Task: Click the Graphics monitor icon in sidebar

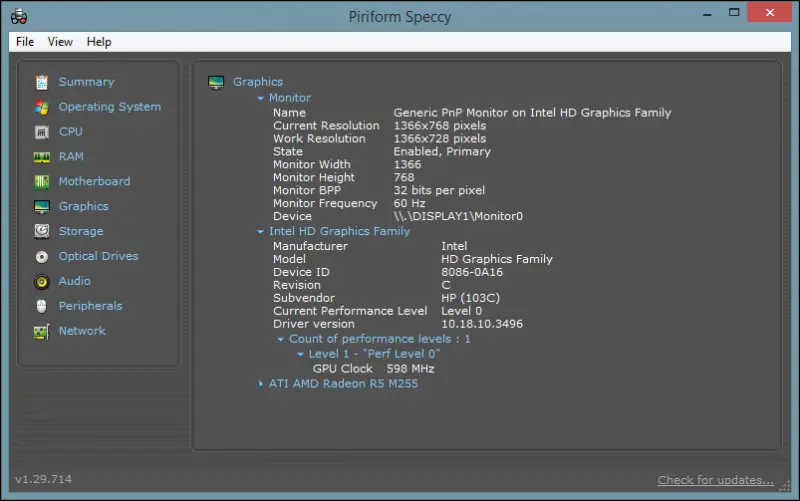Action: [42, 207]
